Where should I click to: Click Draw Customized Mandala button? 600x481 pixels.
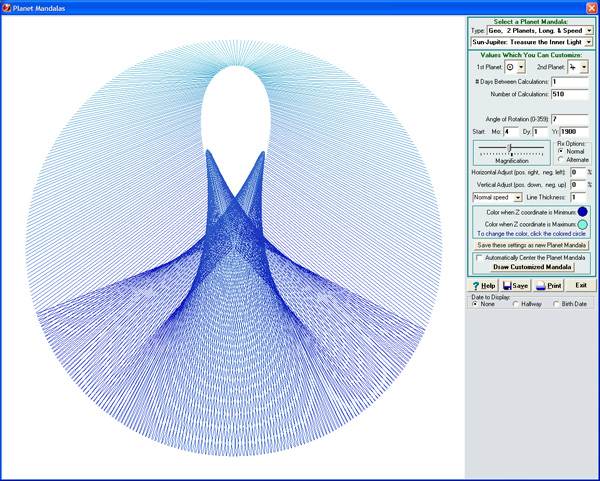click(x=530, y=267)
